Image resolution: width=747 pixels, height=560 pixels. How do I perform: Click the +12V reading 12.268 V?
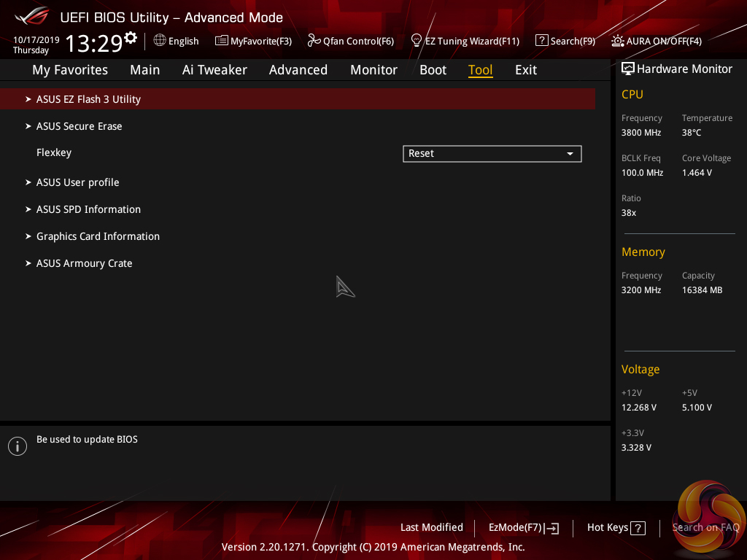point(639,408)
